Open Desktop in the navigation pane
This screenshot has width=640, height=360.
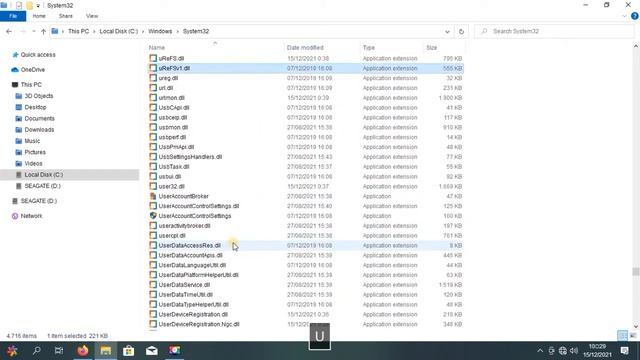(x=35, y=107)
